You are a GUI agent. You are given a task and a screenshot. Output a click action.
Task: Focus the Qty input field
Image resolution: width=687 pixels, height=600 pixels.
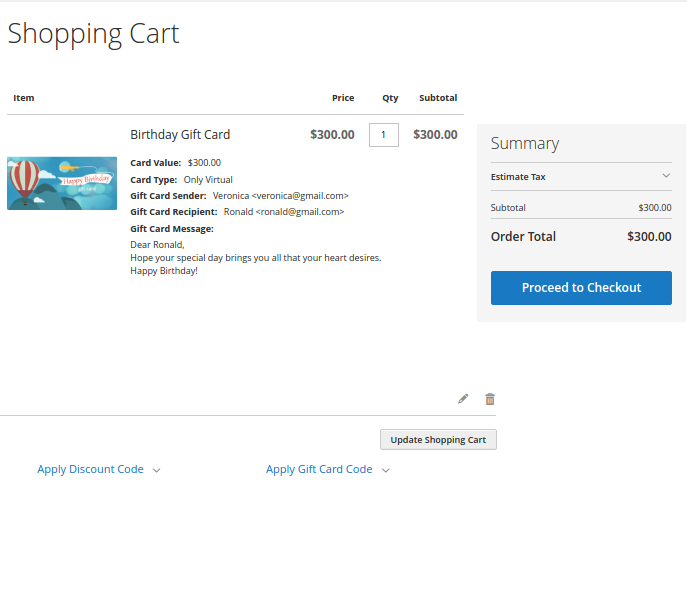point(383,135)
